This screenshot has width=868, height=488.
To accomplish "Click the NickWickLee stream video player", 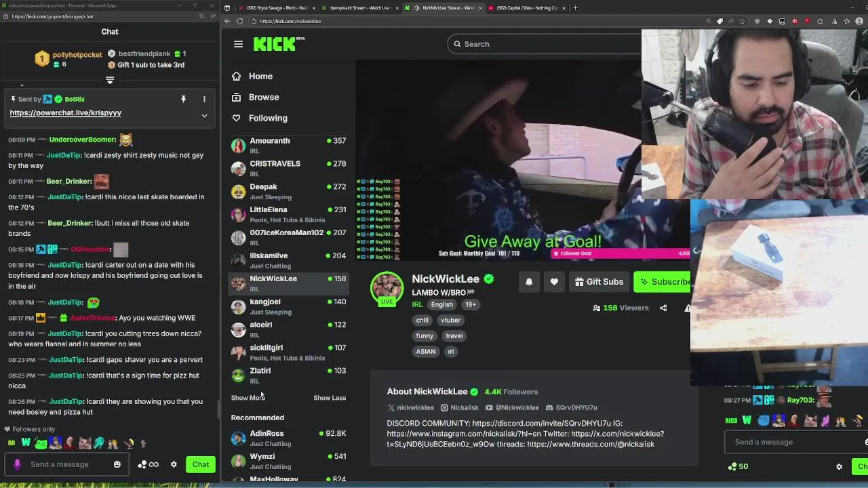I will (498, 159).
